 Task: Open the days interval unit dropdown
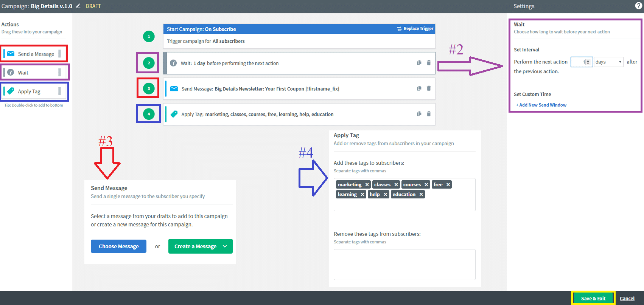click(608, 62)
